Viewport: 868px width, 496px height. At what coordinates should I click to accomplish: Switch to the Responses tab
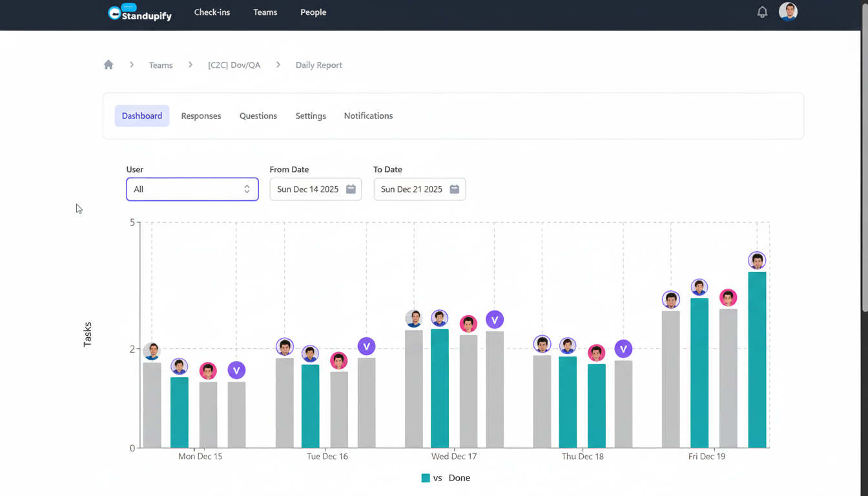(201, 116)
